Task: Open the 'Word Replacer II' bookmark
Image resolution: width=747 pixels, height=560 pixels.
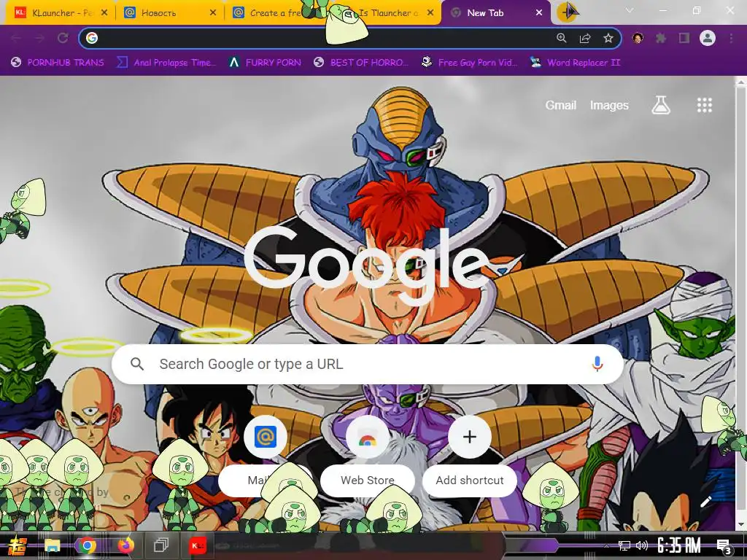Action: [575, 63]
